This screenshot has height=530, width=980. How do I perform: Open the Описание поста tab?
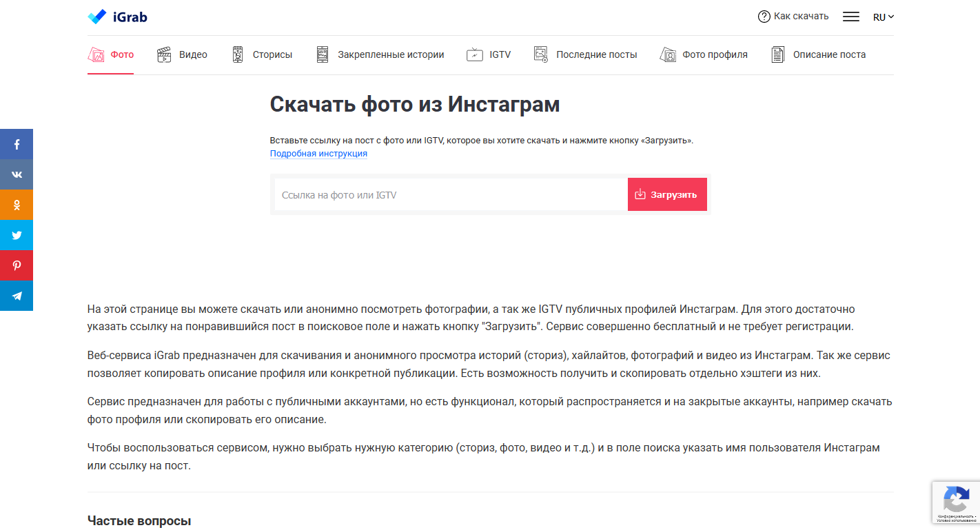tap(819, 54)
